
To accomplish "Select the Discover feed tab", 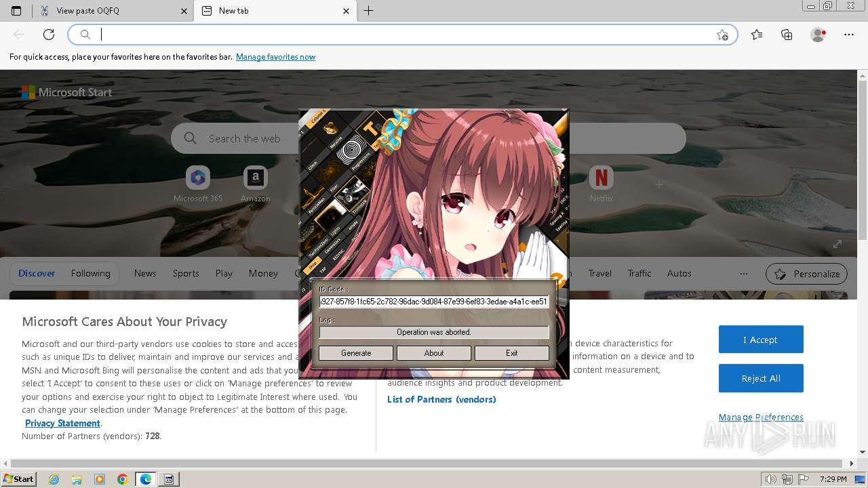I will [x=37, y=273].
